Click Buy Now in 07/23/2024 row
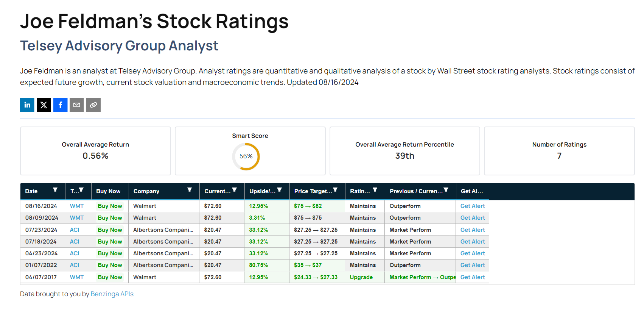The height and width of the screenshot is (311, 644). 110,230
